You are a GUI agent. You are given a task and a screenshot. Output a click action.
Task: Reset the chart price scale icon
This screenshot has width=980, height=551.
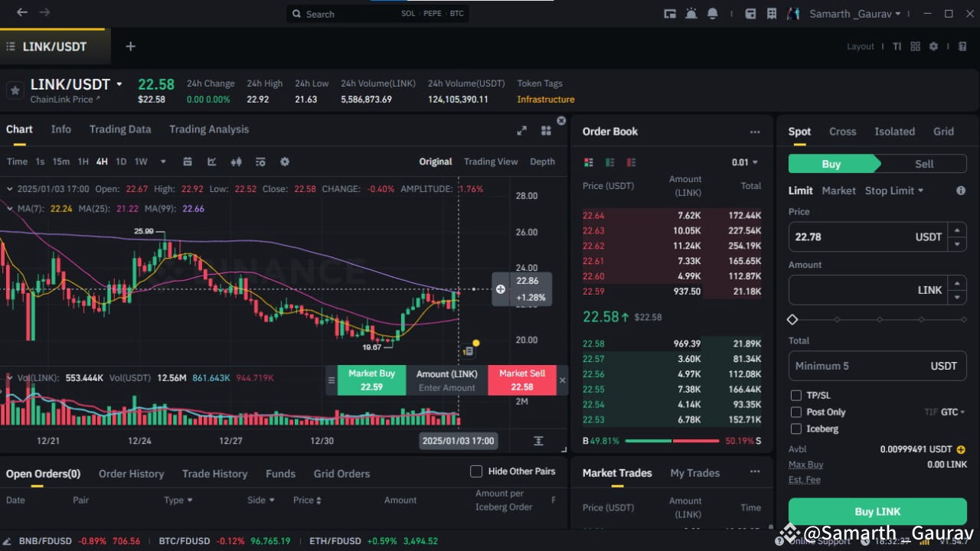point(538,441)
